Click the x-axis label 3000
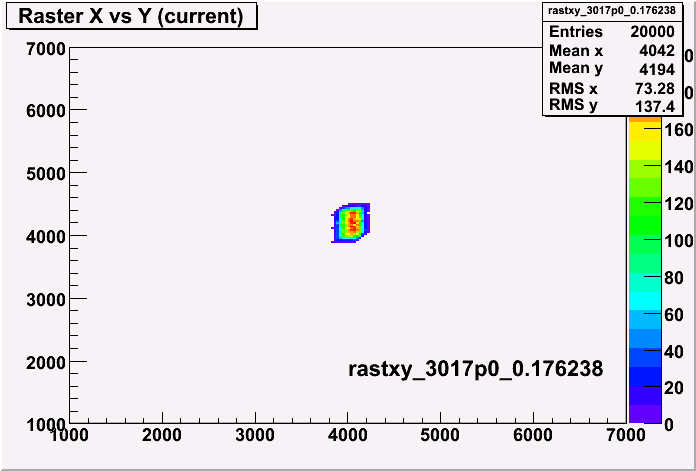 [x=254, y=435]
